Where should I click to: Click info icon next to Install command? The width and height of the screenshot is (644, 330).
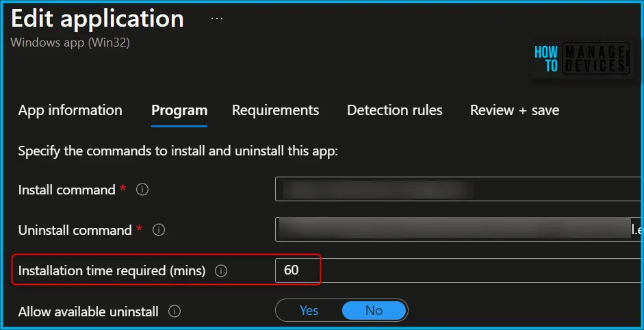tap(142, 190)
